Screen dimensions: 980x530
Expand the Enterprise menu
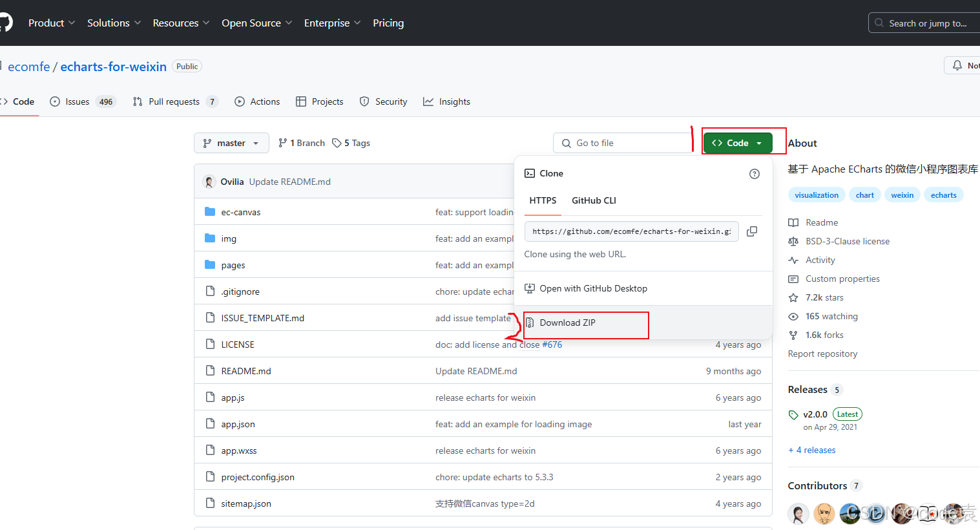(332, 23)
